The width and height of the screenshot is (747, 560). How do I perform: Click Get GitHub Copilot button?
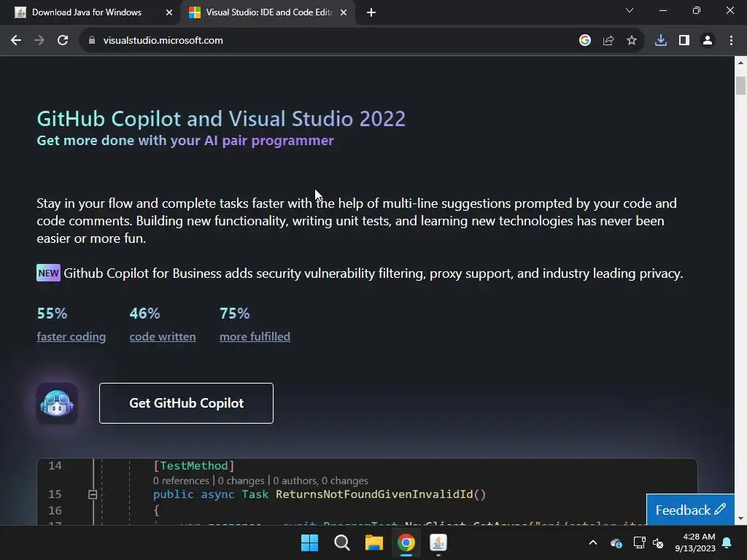click(186, 402)
